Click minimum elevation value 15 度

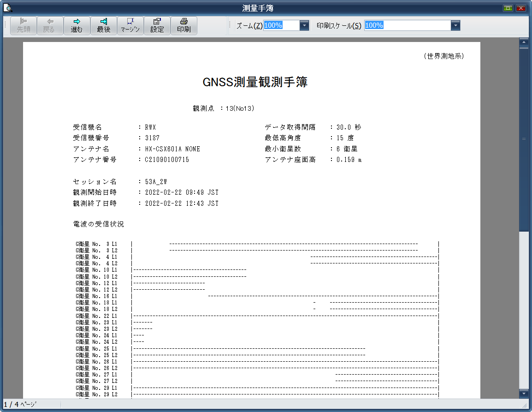click(x=345, y=138)
